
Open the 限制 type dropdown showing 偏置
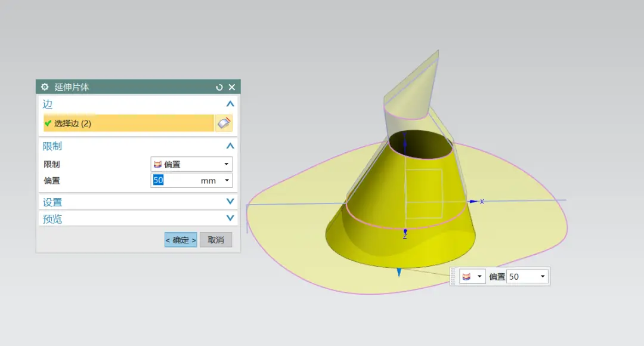point(191,165)
